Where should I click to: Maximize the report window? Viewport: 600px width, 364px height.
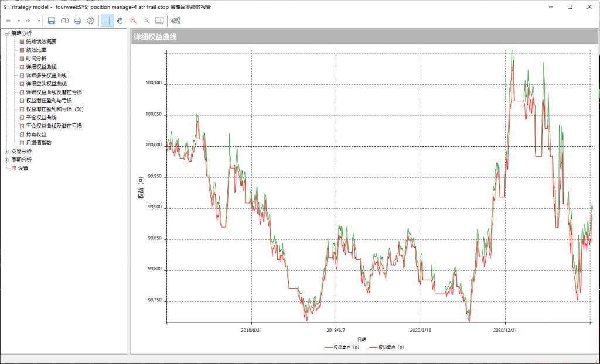[570, 7]
